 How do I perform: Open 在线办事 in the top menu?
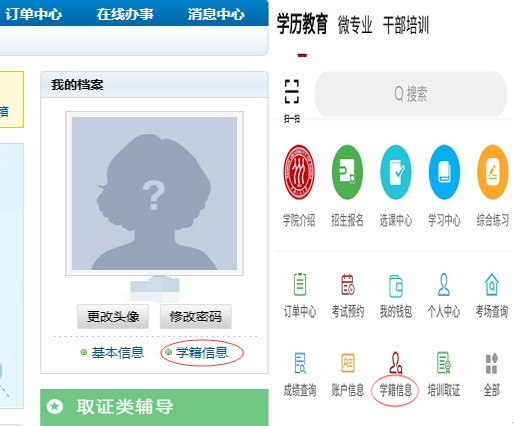click(x=125, y=14)
